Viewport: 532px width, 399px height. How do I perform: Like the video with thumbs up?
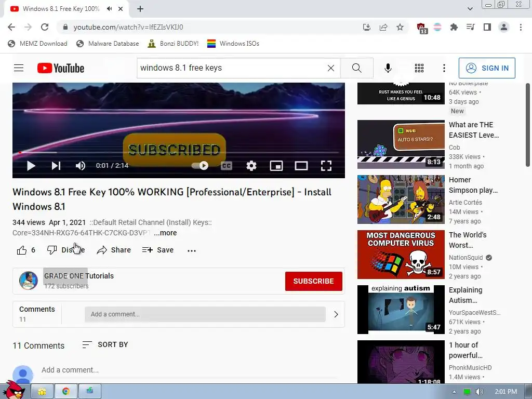coord(22,250)
